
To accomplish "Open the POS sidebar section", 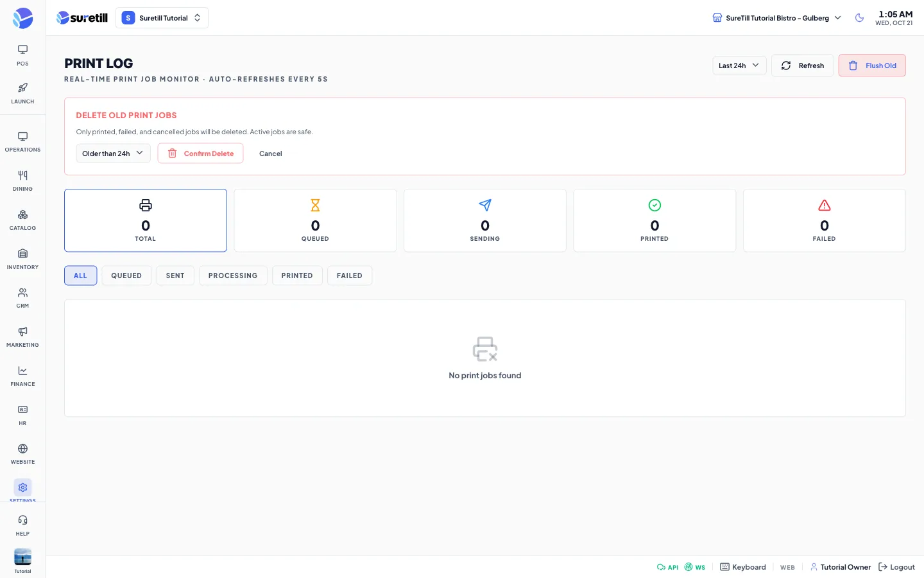I will tap(22, 55).
